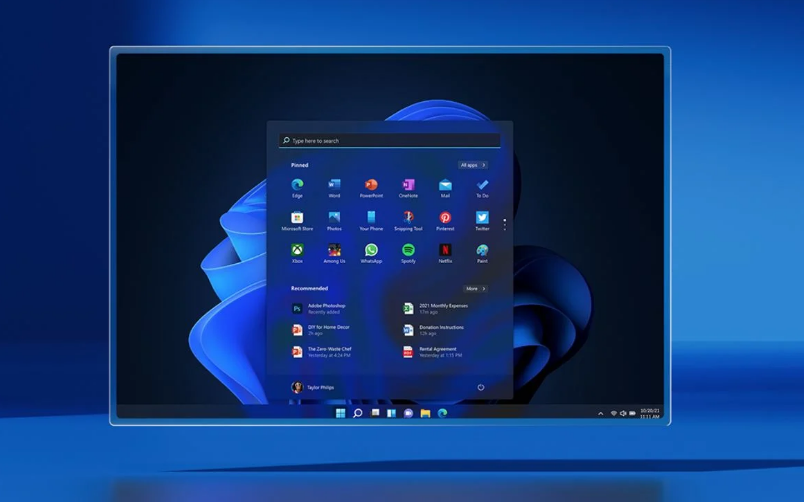Click the Type here to search field
The width and height of the screenshot is (804, 502).
point(390,140)
